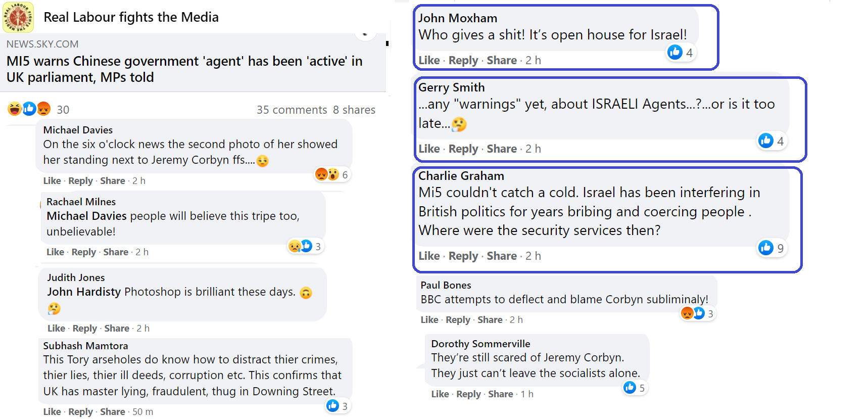
Task: Click the reactions on Paul Bones' comment
Action: click(693, 313)
